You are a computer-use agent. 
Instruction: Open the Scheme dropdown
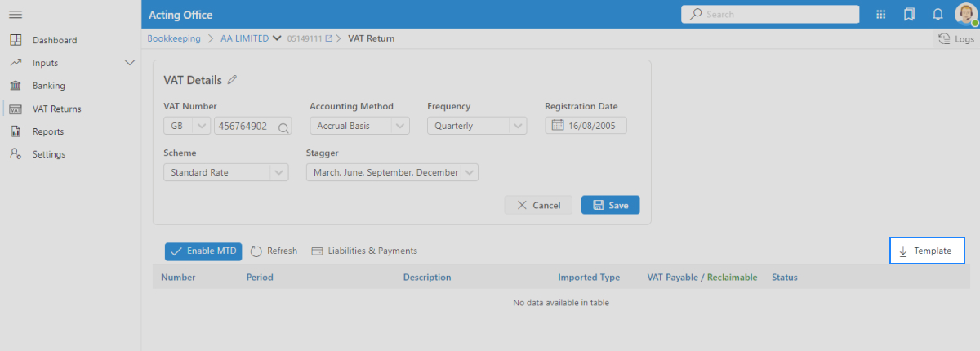(x=278, y=172)
